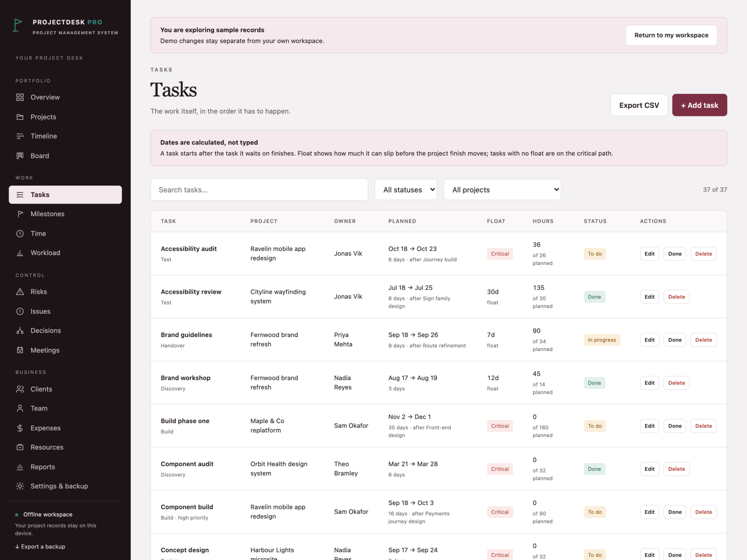Click the Risks warning triangle icon
The width and height of the screenshot is (747, 560).
(20, 292)
